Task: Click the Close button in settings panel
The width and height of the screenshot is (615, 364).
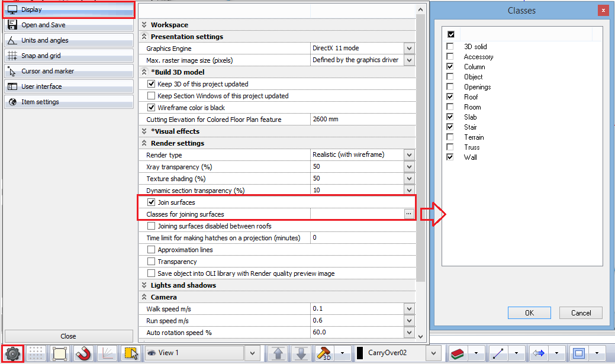Action: tap(68, 336)
